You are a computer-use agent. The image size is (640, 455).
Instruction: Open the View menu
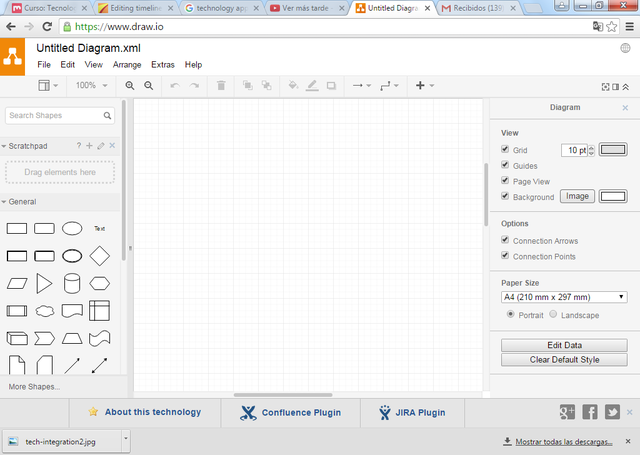(93, 64)
